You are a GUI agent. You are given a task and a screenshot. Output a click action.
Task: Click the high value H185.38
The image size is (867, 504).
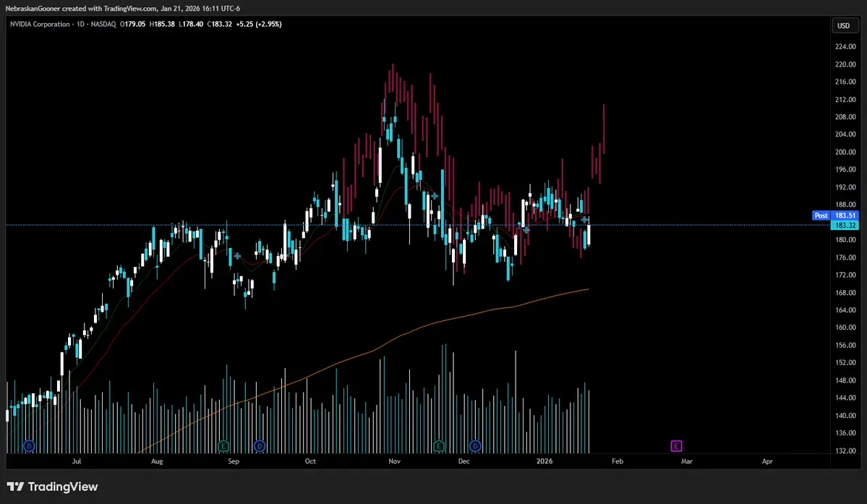[x=162, y=25]
